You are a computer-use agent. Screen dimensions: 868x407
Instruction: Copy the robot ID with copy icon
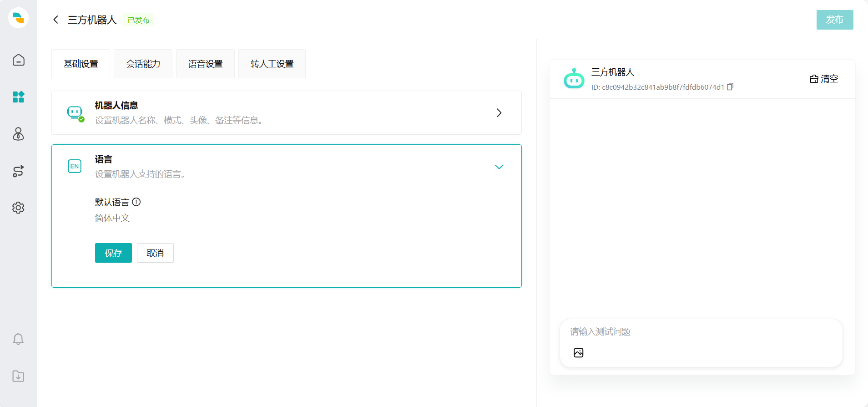[x=730, y=87]
